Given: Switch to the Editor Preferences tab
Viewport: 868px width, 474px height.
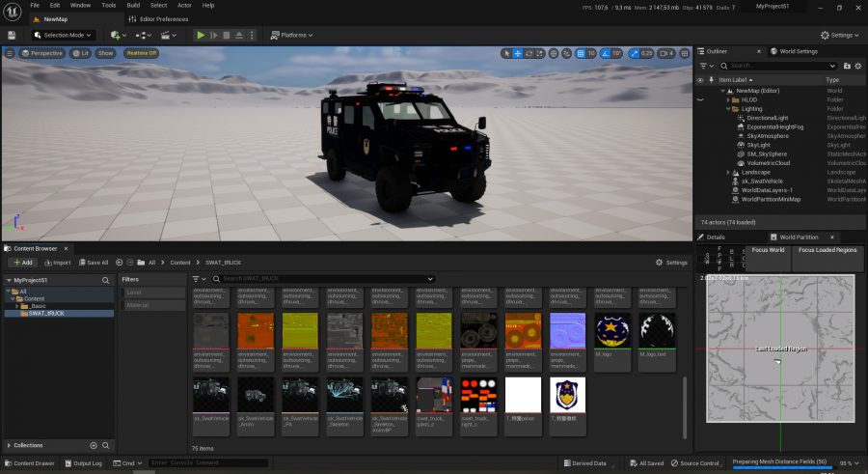Looking at the screenshot, I should click(x=159, y=19).
